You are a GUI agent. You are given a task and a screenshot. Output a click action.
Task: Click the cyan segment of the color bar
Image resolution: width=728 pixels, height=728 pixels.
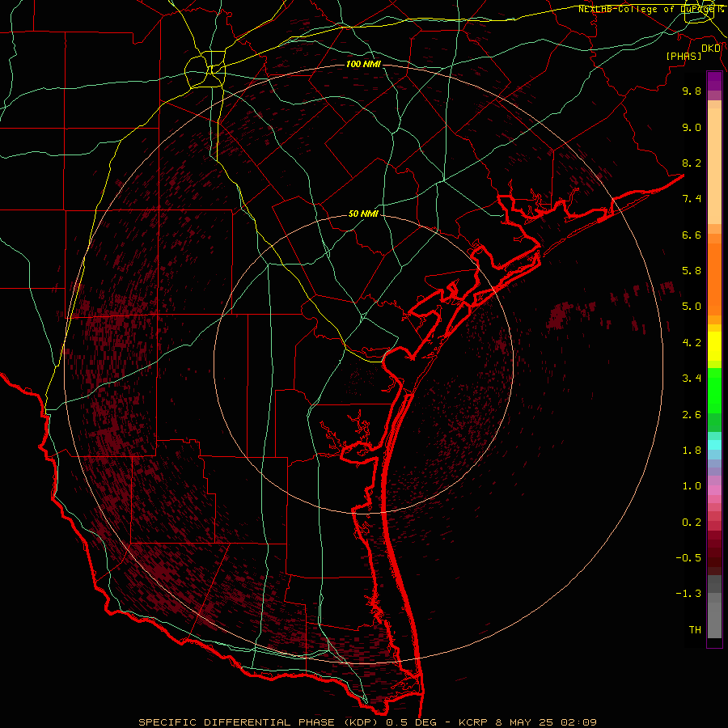(714, 445)
